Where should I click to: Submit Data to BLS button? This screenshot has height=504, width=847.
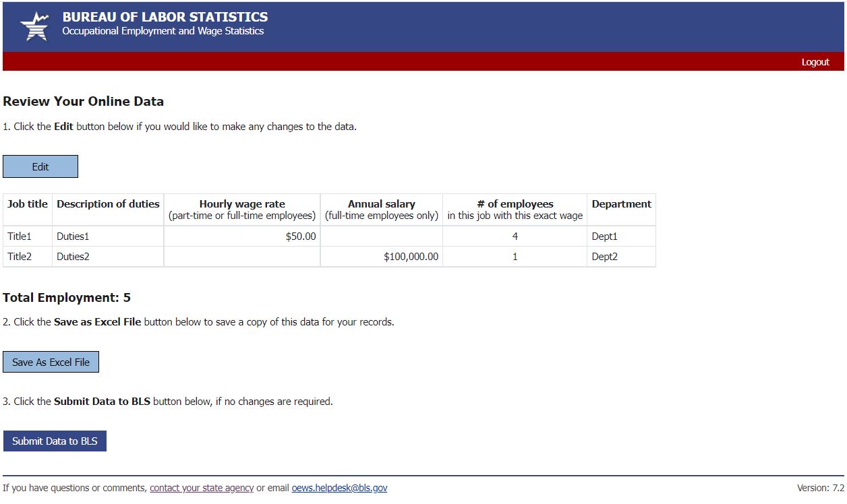[55, 441]
